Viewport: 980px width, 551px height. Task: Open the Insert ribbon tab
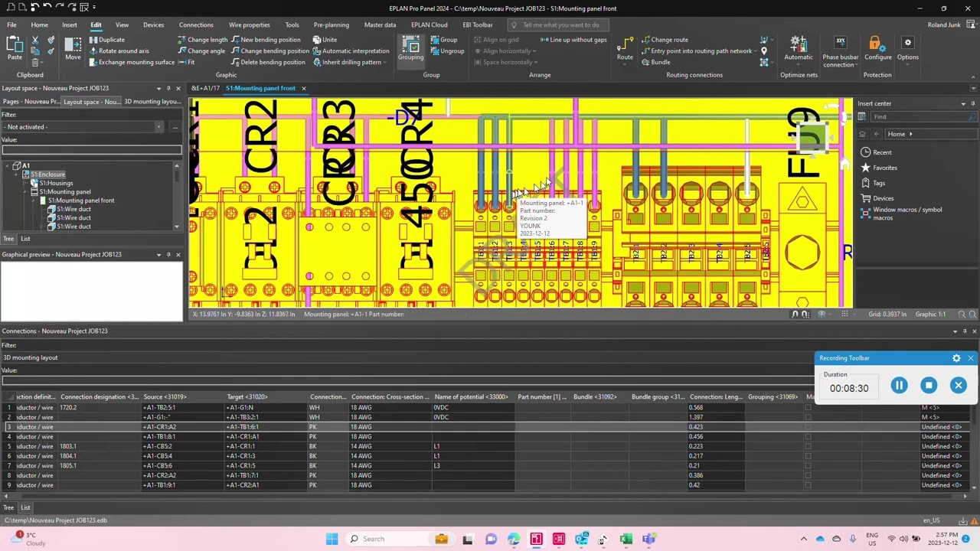tap(70, 24)
